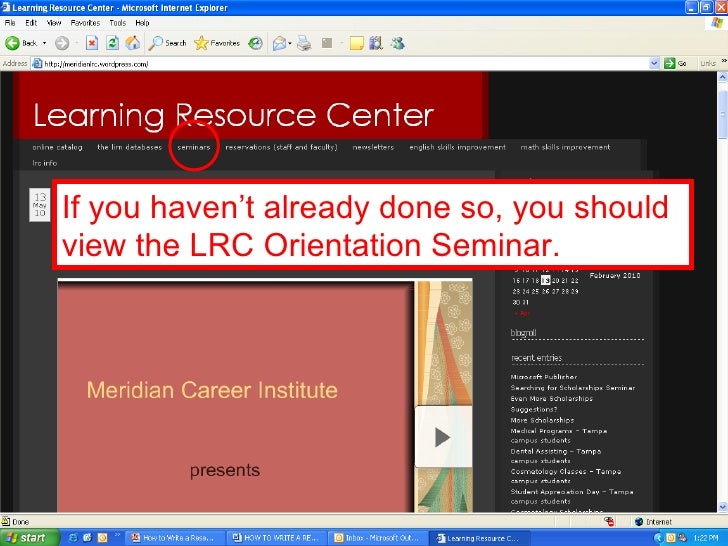
Task: Open math skills improvement link
Action: pos(565,147)
